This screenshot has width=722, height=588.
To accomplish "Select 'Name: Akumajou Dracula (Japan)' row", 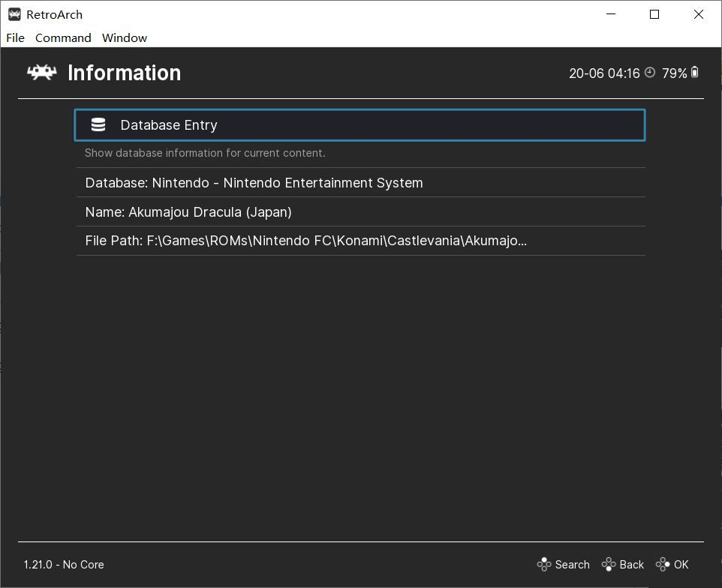I will pyautogui.click(x=360, y=211).
